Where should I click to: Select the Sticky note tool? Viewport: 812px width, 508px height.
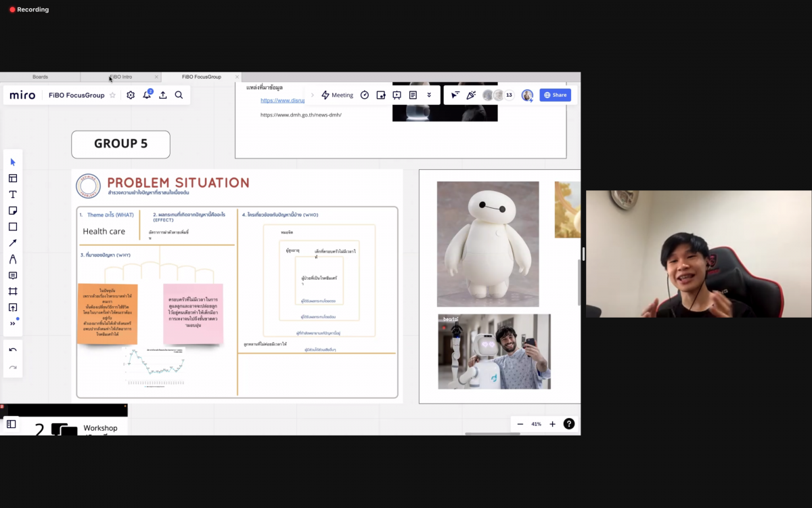coord(12,211)
